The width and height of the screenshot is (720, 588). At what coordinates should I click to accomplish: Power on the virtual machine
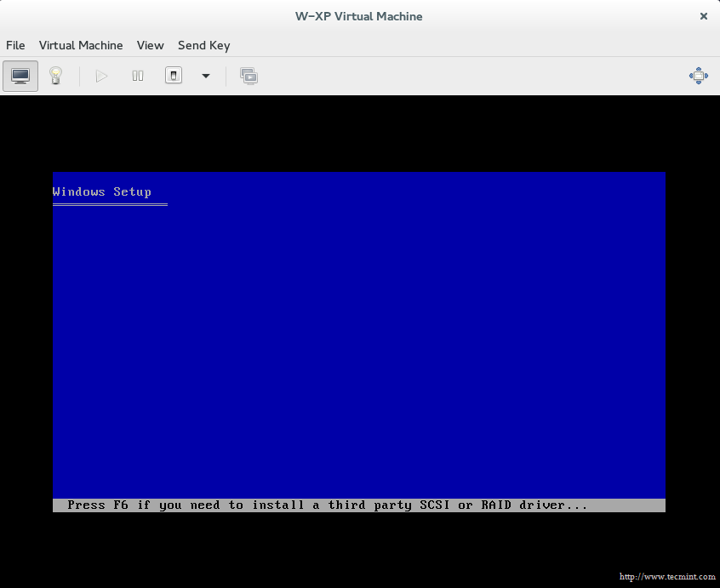coord(101,76)
